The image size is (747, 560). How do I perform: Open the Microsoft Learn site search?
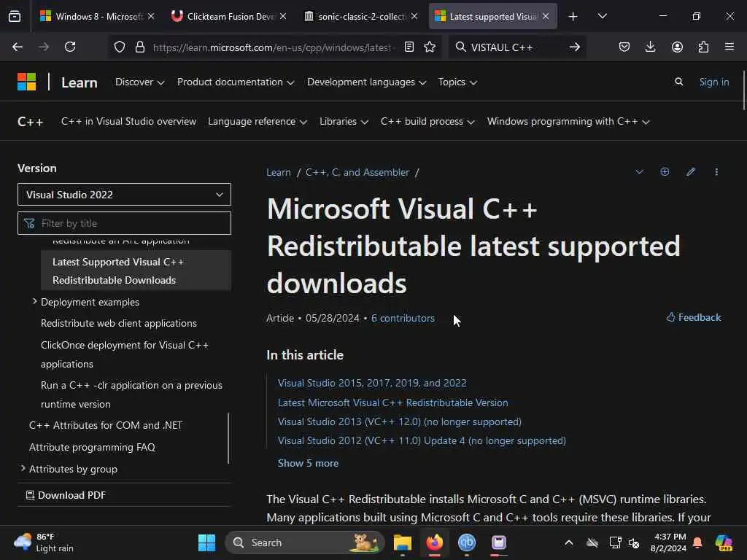pos(679,82)
